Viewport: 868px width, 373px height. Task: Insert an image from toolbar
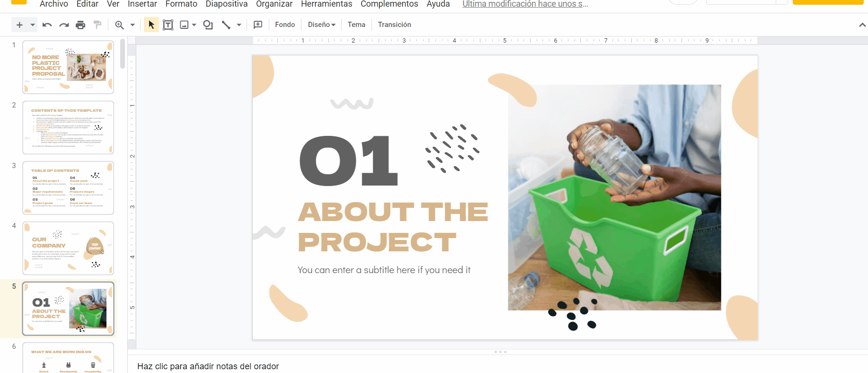(185, 25)
